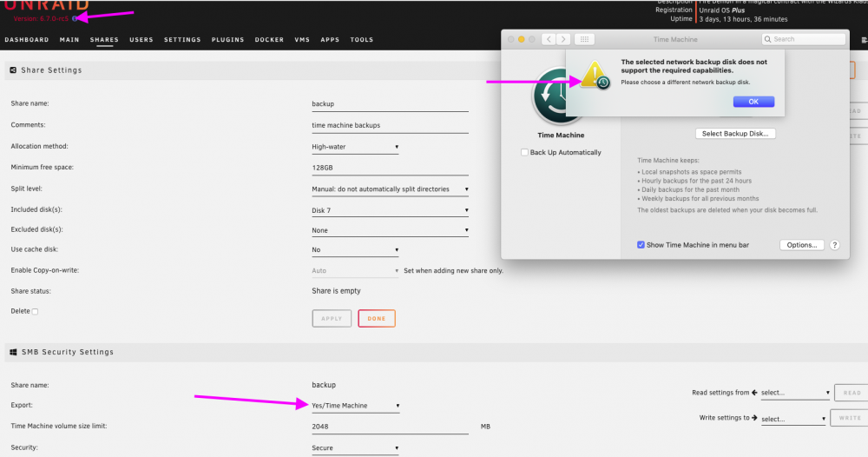868x457 pixels.
Task: Uncheck Show Time Machine in menu bar
Action: pos(641,245)
